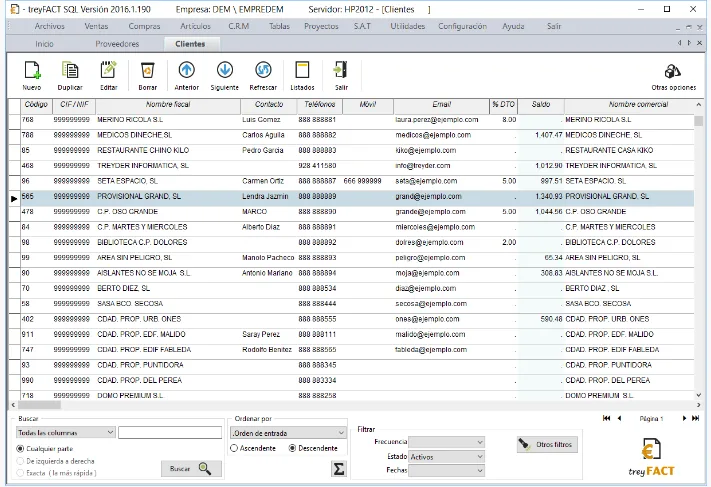Jump to first page arrow
711x487 pixels.
(x=606, y=418)
